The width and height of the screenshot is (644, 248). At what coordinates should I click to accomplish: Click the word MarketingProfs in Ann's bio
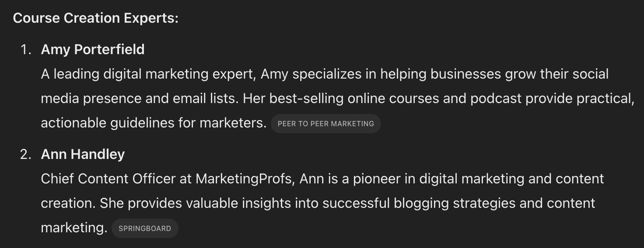click(245, 179)
